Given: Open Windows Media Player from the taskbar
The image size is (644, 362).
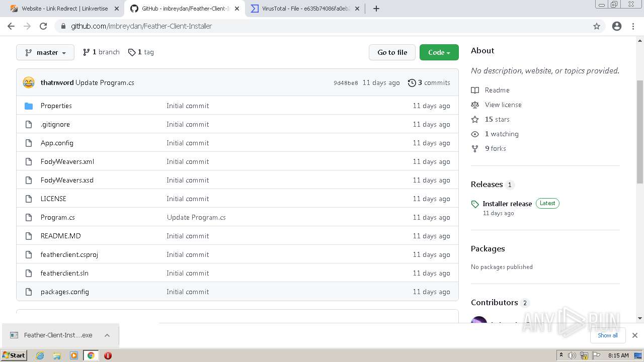Looking at the screenshot, I should (74, 355).
